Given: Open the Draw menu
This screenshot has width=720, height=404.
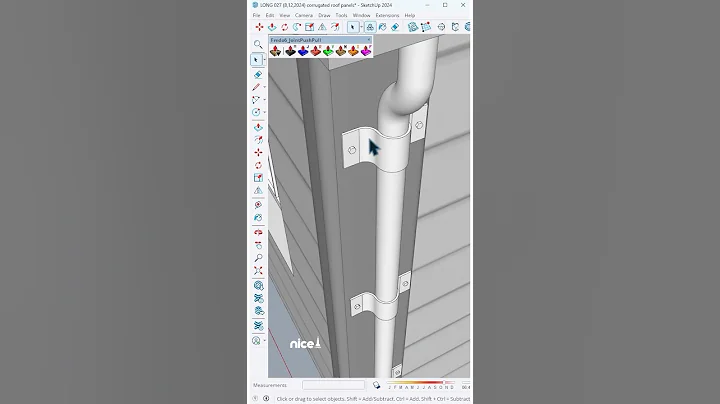Looking at the screenshot, I should (324, 15).
